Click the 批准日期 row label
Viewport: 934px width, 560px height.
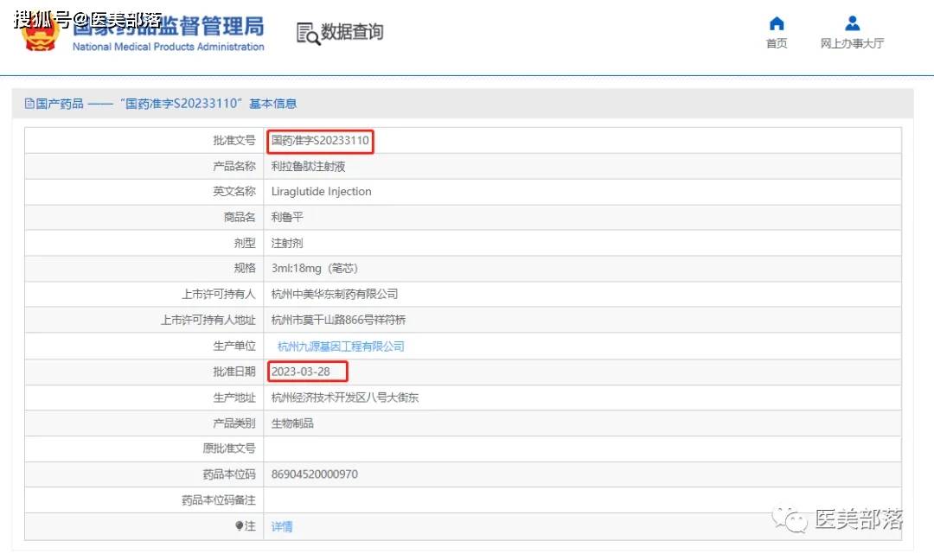point(234,372)
